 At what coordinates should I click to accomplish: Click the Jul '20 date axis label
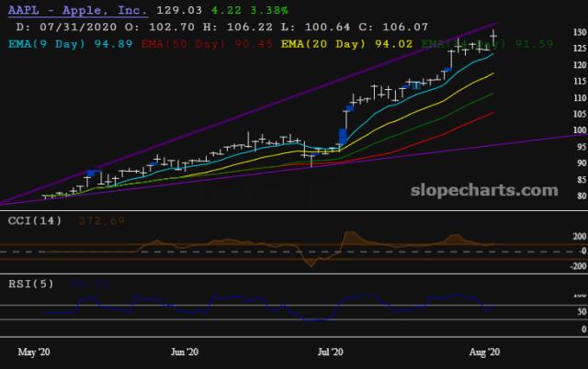click(x=330, y=352)
